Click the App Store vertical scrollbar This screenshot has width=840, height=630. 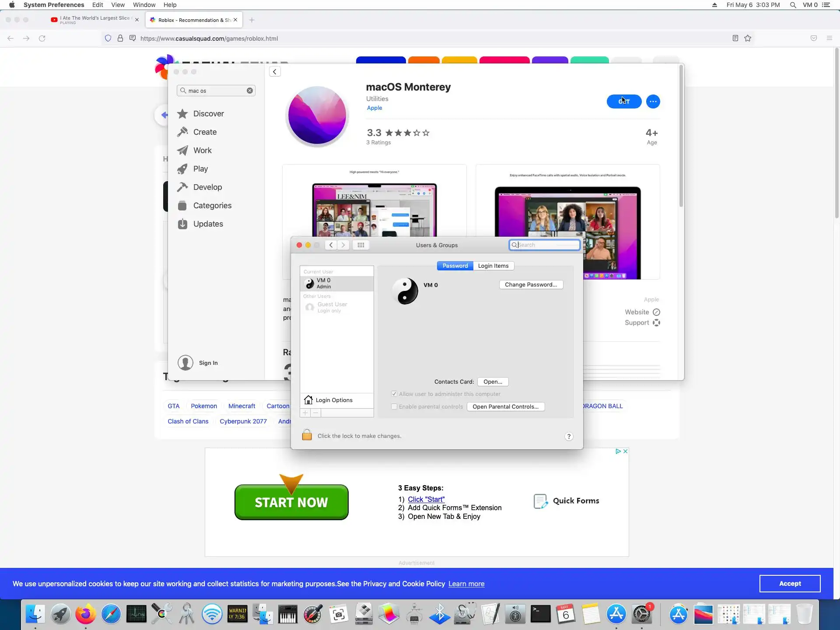coord(681,136)
